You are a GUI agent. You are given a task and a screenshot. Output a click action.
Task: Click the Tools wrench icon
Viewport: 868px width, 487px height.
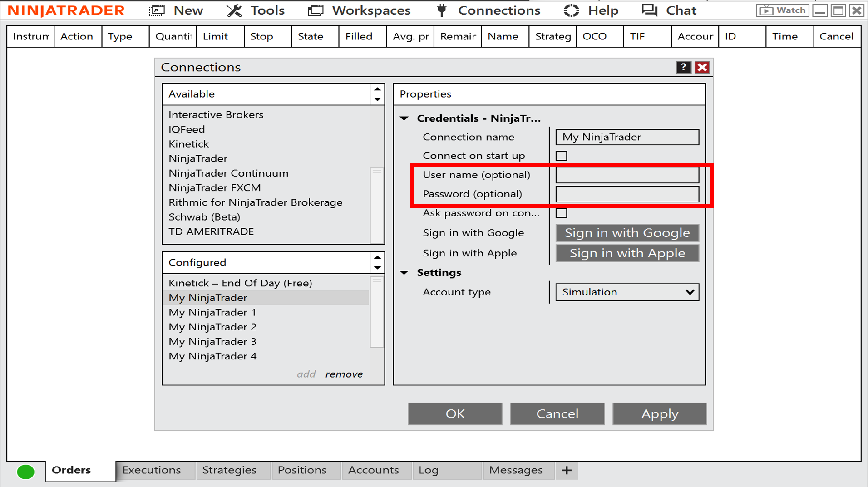[x=234, y=10]
